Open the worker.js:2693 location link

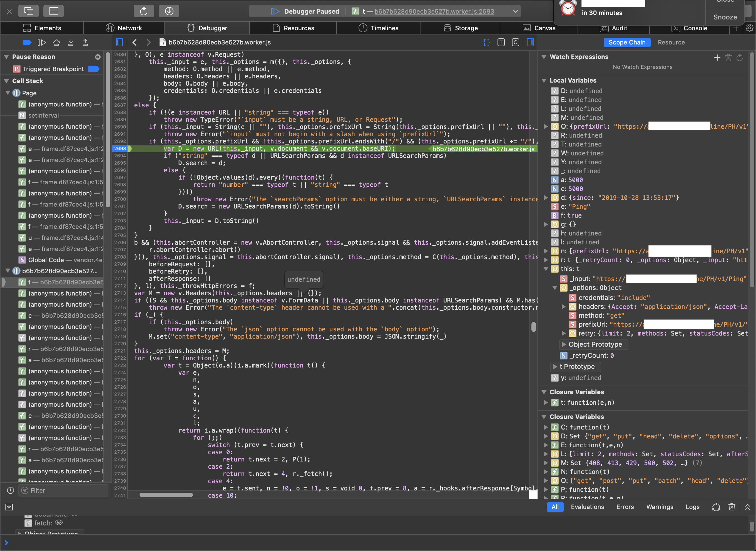(434, 11)
